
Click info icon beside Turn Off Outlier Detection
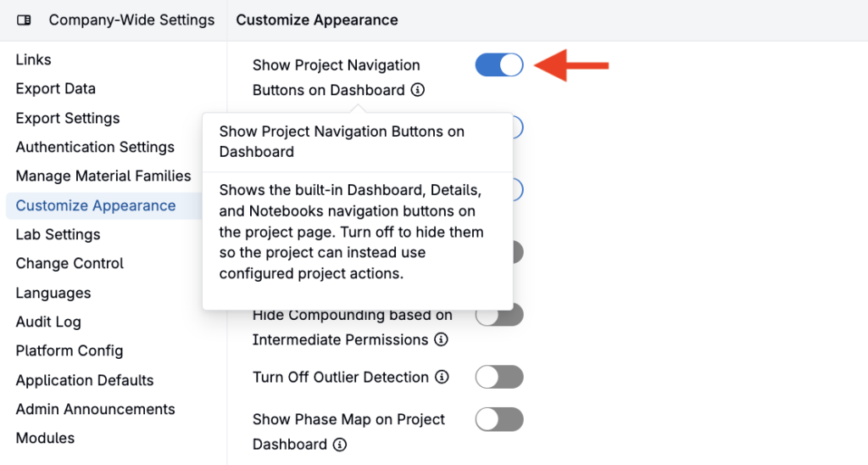pos(442,377)
